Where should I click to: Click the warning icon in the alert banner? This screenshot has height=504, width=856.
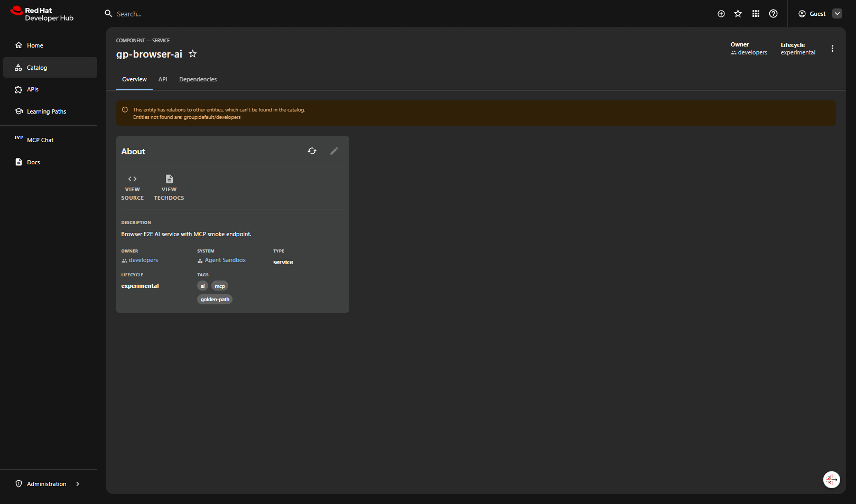coord(125,110)
